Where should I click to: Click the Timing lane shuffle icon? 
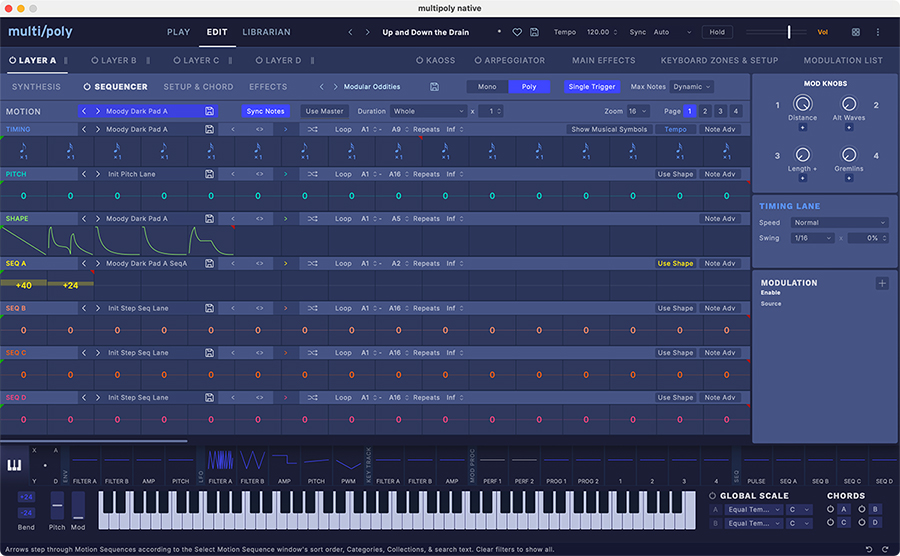(313, 129)
